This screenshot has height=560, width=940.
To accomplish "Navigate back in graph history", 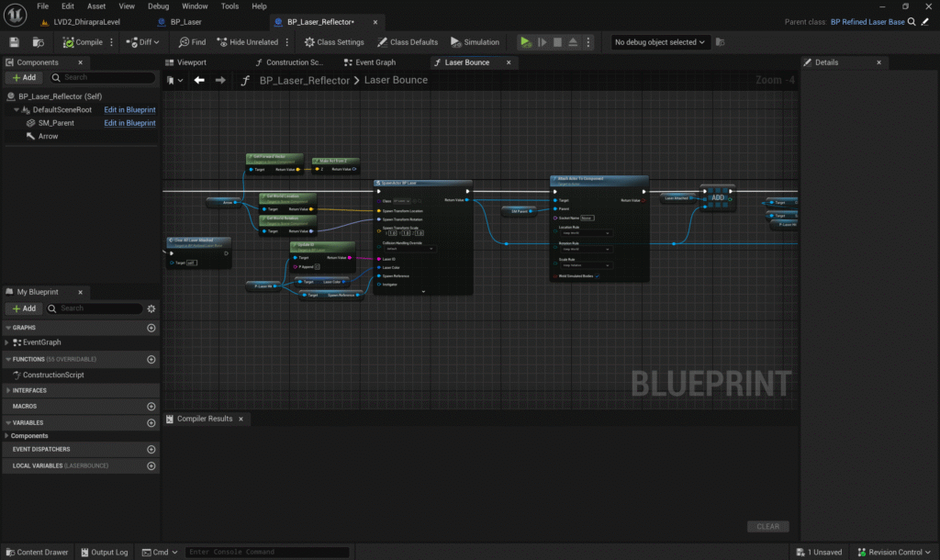I will click(199, 81).
